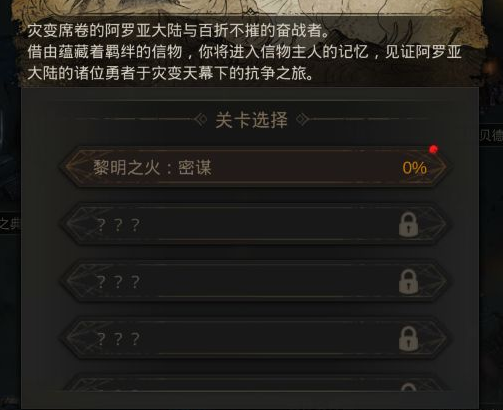Click the 灾变席卷的阿罗亚大陆 description text
The height and width of the screenshot is (410, 503).
click(178, 31)
